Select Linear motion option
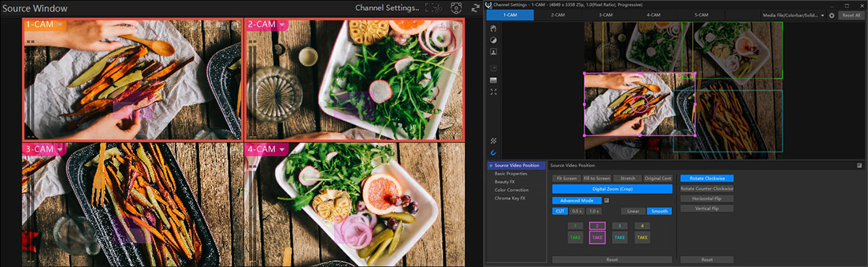The height and width of the screenshot is (267, 868). [x=633, y=211]
